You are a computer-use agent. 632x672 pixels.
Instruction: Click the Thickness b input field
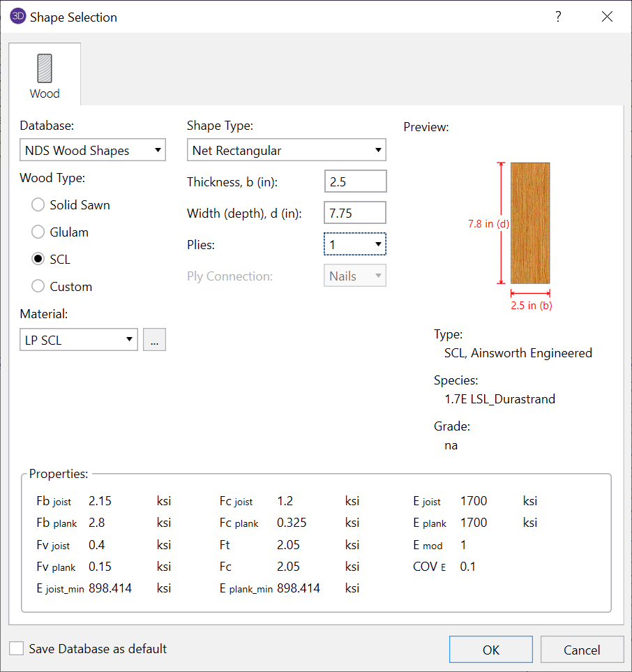point(355,181)
